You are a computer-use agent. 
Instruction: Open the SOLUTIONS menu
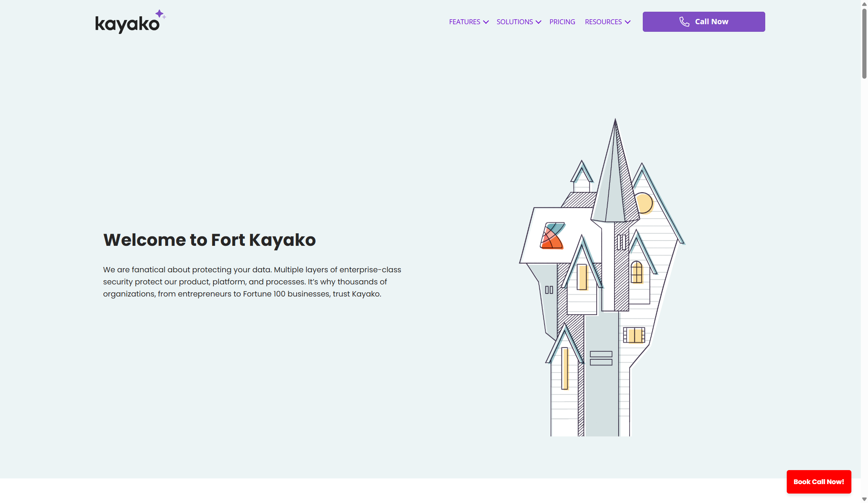515,22
